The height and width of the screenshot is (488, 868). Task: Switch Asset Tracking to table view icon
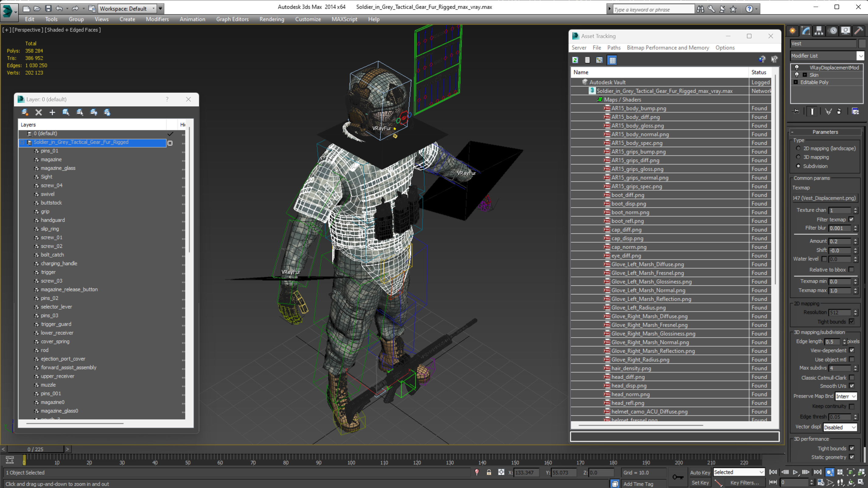[x=612, y=60]
